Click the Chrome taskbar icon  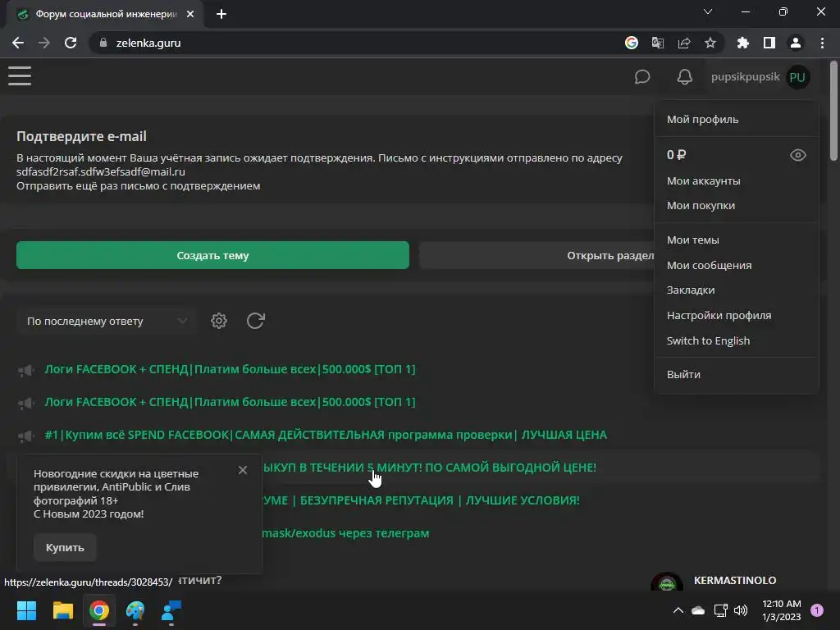pos(99,610)
